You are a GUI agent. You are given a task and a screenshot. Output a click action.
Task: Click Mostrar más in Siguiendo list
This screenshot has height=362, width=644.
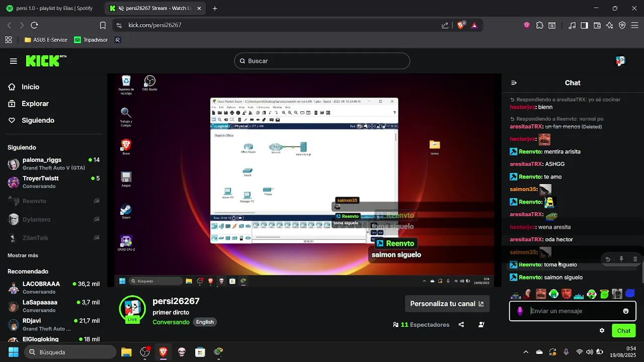tap(23, 255)
